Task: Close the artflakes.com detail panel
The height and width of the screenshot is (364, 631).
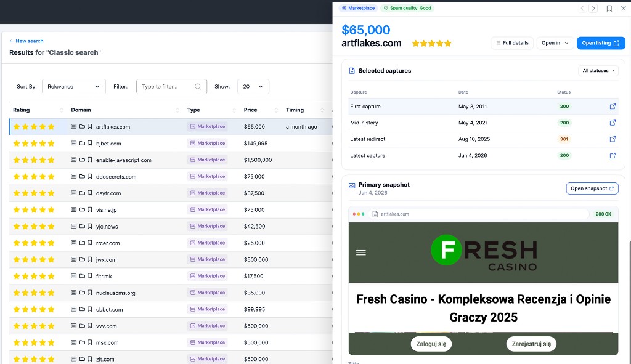Action: tap(624, 8)
